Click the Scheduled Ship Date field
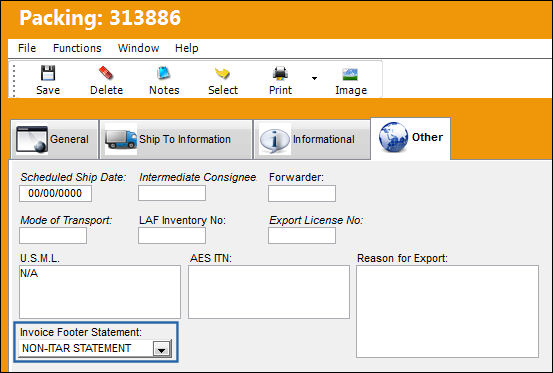Viewport: 553px width, 373px height. (x=55, y=194)
